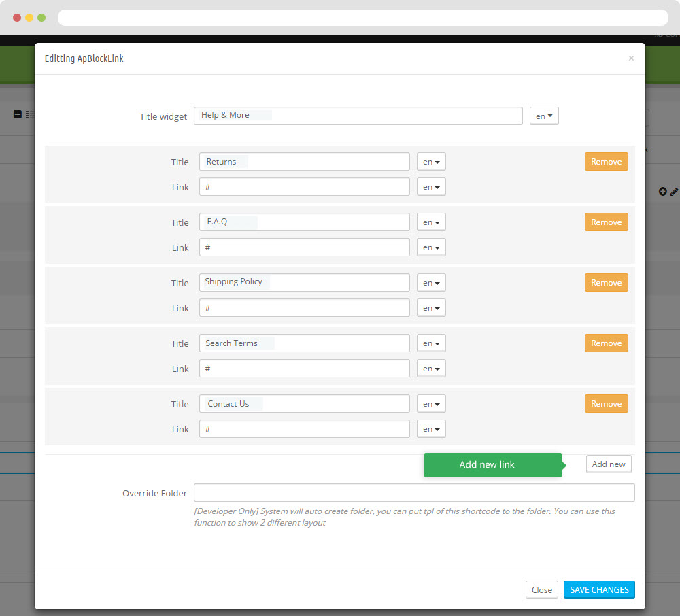Remove the Contact Us link entry

[606, 404]
